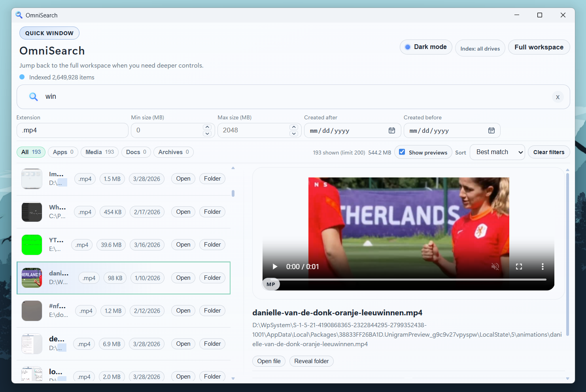The width and height of the screenshot is (586, 392).
Task: Open folder for #nf... 1.2 MB result
Action: [x=212, y=311]
